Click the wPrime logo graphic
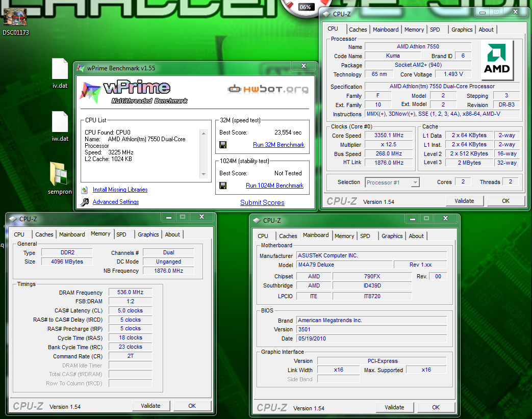The image size is (532, 419). pos(134,92)
